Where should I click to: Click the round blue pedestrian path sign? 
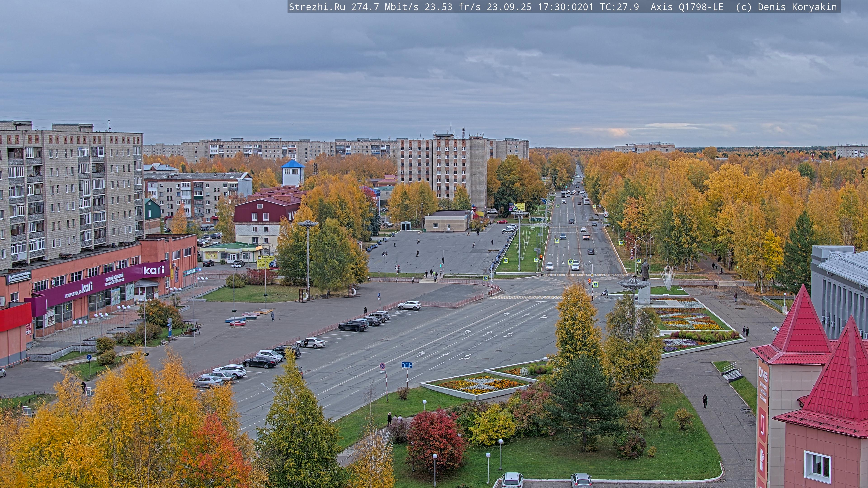(89, 357)
